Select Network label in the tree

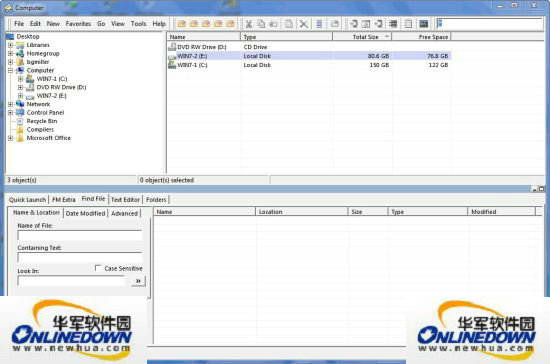[x=38, y=104]
